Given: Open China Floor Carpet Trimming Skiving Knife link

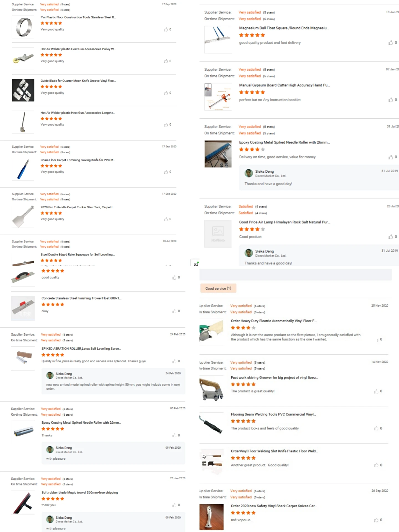Looking at the screenshot, I should tap(78, 160).
